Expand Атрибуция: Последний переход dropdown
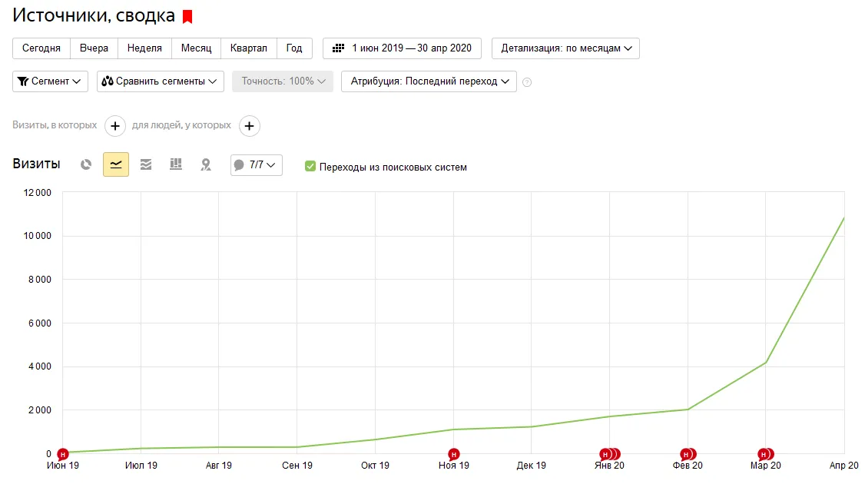Screen dimensions: 865x504 (x=429, y=81)
